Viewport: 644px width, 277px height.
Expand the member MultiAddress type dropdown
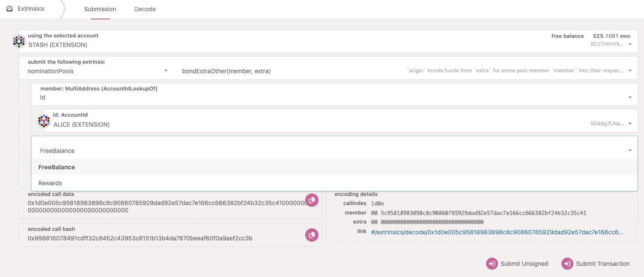tap(630, 98)
